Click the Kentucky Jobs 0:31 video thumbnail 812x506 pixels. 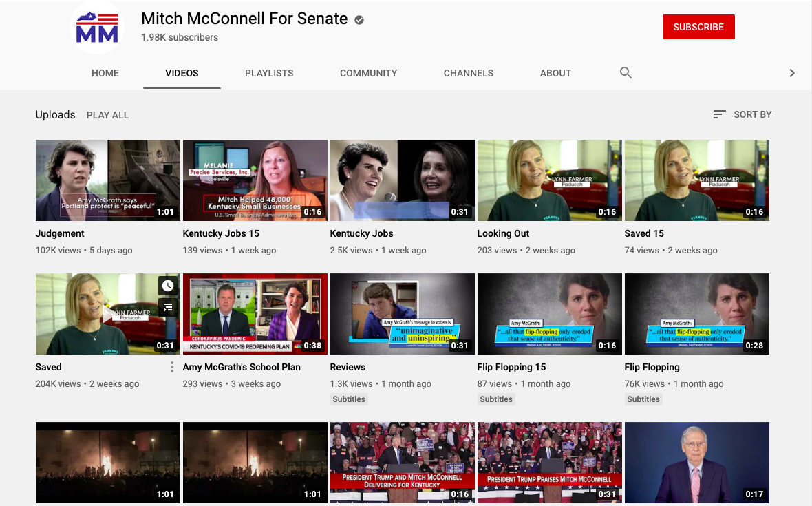coord(403,180)
